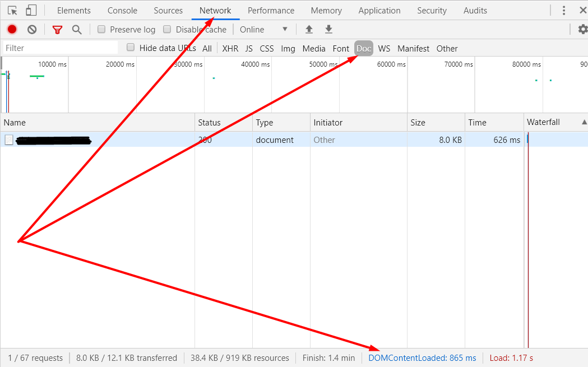Sort by the Type column header

pyautogui.click(x=281, y=123)
